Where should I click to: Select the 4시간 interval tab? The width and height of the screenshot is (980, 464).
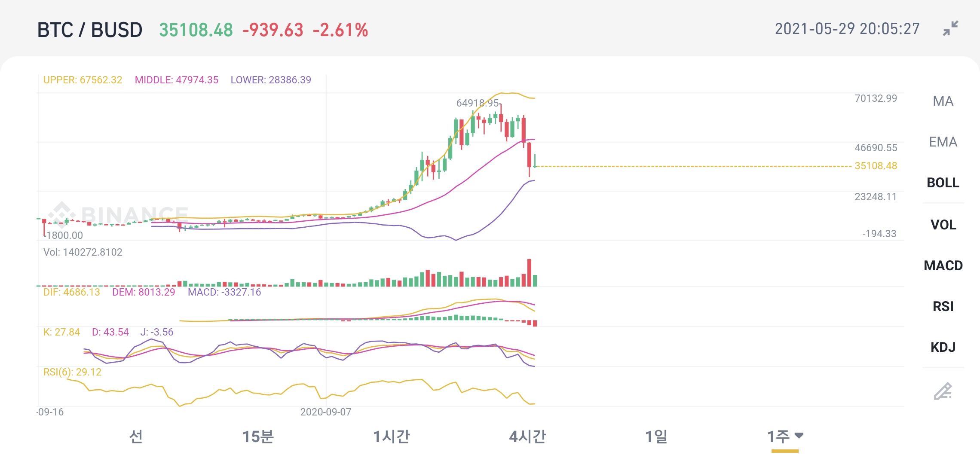point(527,437)
